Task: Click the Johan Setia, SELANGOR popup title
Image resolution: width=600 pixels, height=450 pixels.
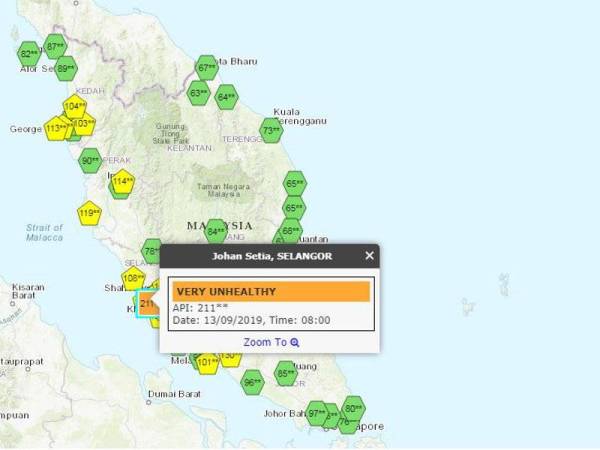Action: (x=264, y=256)
